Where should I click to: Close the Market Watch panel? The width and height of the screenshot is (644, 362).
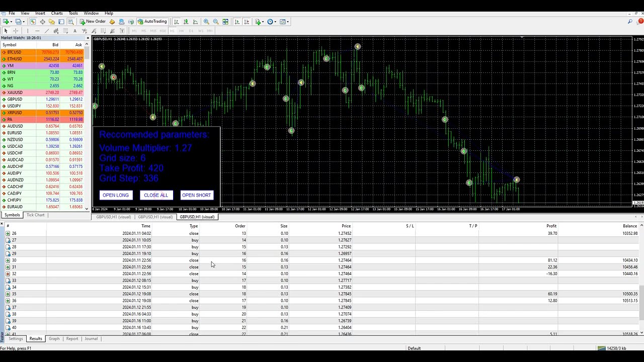tap(88, 38)
